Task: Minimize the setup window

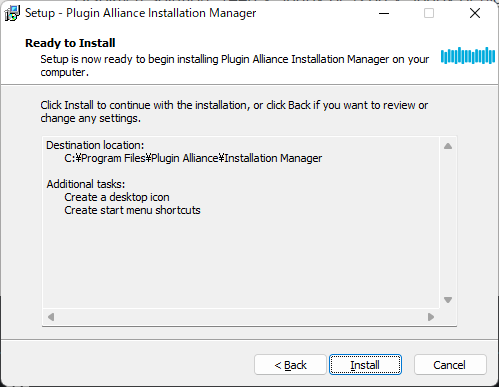Action: (x=384, y=14)
